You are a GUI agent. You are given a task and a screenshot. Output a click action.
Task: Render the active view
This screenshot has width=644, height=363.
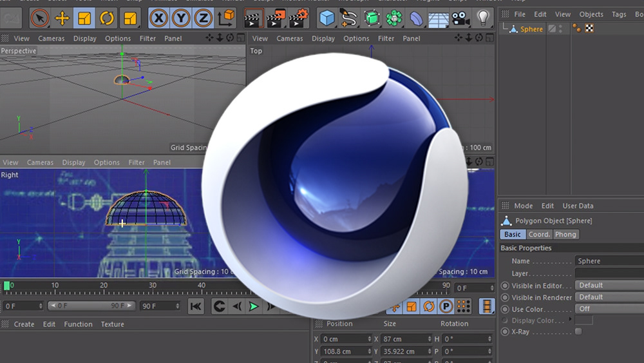tap(252, 19)
